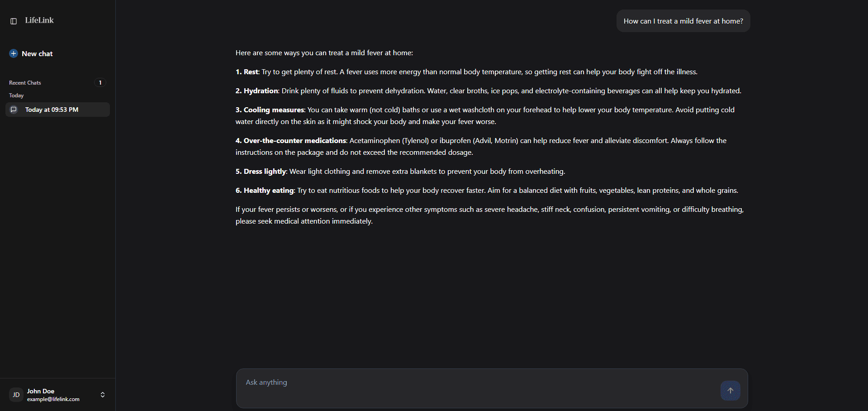Collapse the Recent Chats section heading
Screen dimensions: 868x411
(25, 83)
